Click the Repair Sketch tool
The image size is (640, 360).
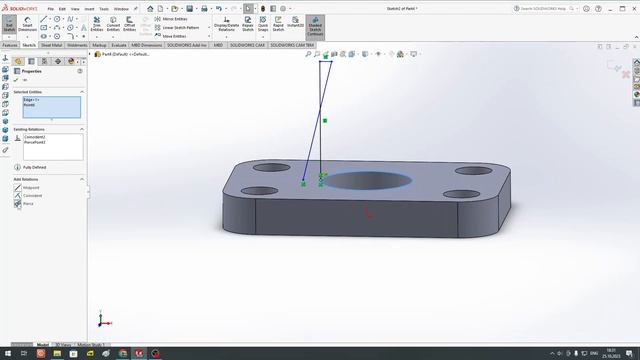[248, 24]
